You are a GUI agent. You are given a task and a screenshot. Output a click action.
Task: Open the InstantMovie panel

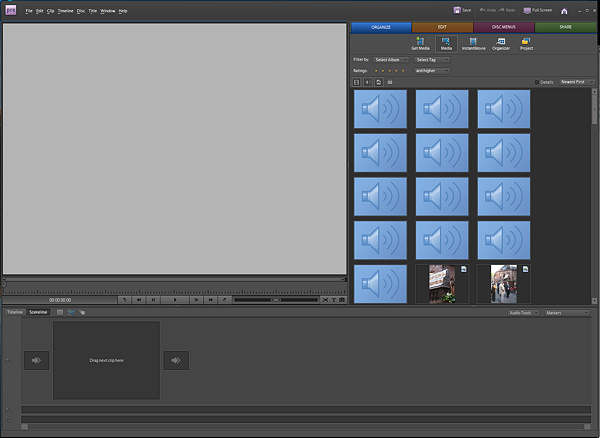pos(473,43)
